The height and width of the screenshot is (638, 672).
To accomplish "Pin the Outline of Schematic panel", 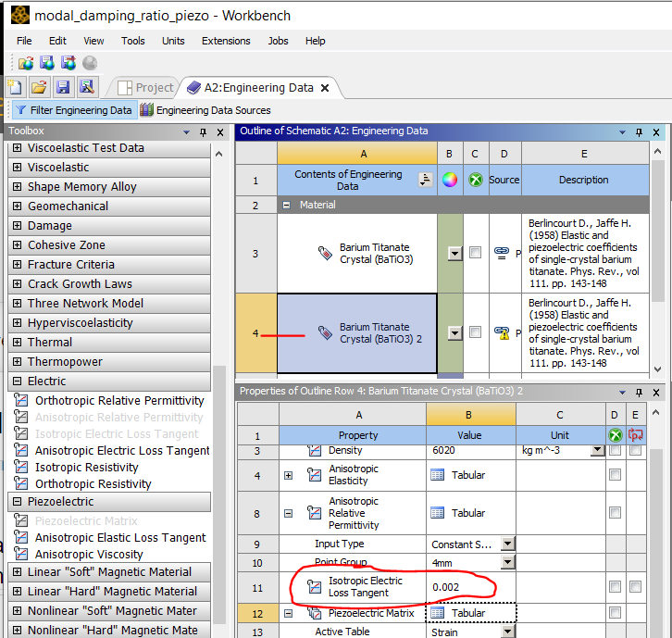I will [639, 132].
